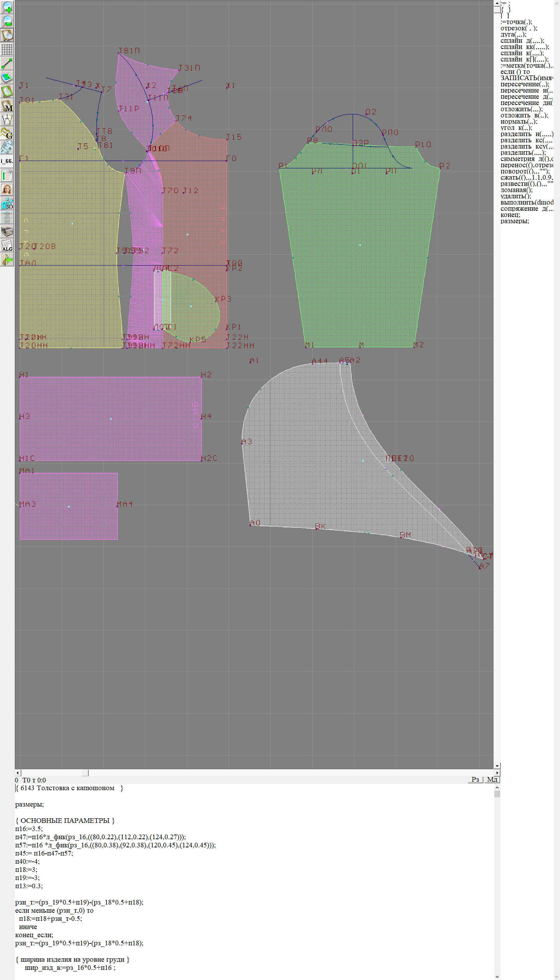This screenshot has height=980, width=560.
Task: Open the 3D view icon
Action: click(x=7, y=203)
